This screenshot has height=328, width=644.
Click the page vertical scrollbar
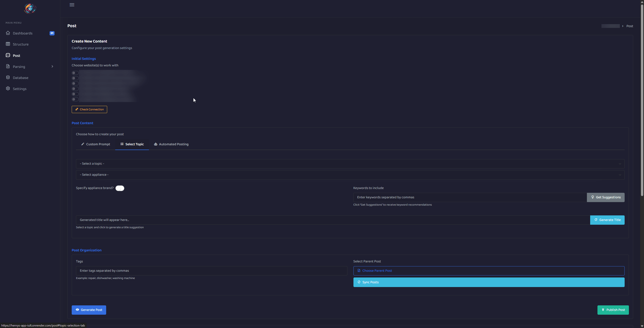(x=642, y=101)
